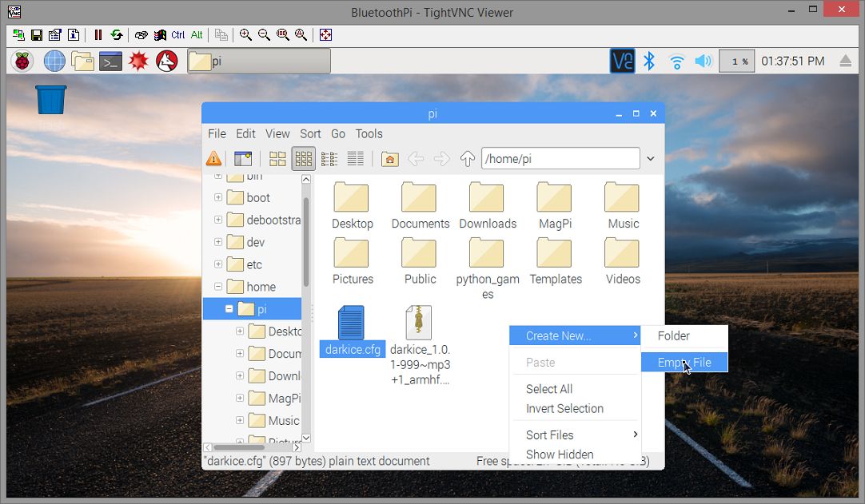Screen dimensions: 865x504
Task: Go to the home folder icon
Action: coord(389,159)
